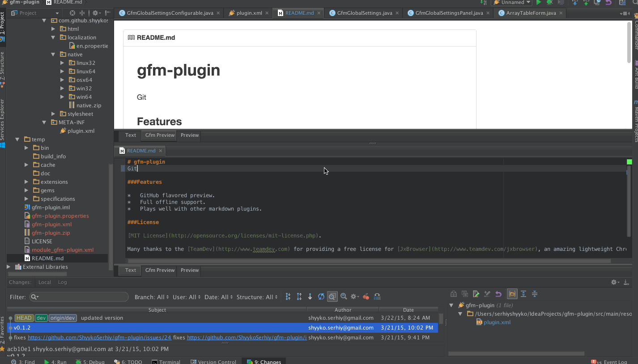
Task: Expand the linux32 folder in project tree
Action: pos(62,63)
